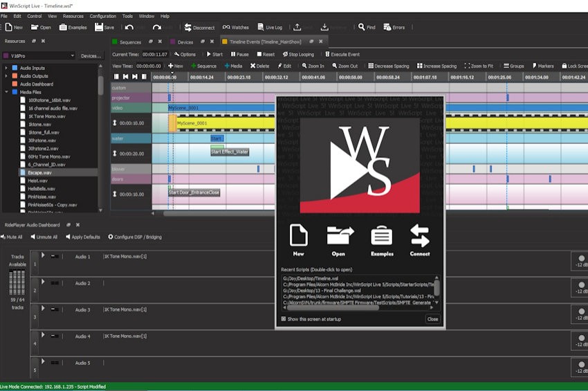Click the Open folder icon in splash dialog
Screen dimensions: 588x391
[x=340, y=236]
